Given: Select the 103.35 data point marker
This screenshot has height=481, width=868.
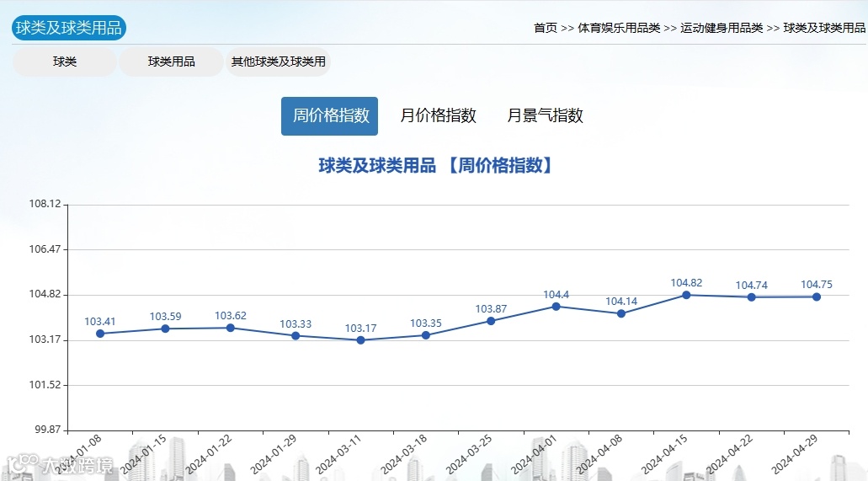Looking at the screenshot, I should click(426, 335).
